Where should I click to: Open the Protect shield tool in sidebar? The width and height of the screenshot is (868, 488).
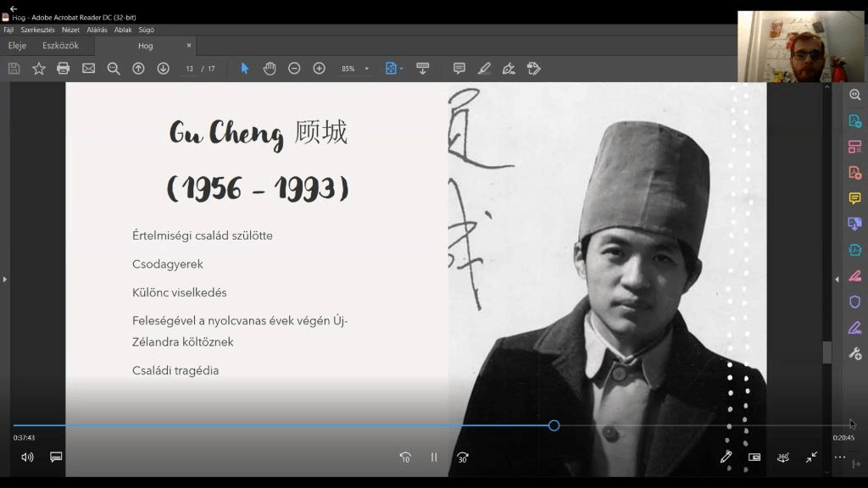click(x=854, y=302)
